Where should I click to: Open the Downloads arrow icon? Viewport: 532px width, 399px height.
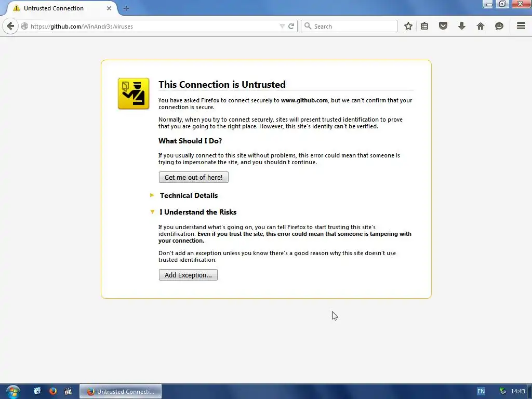coord(462,26)
